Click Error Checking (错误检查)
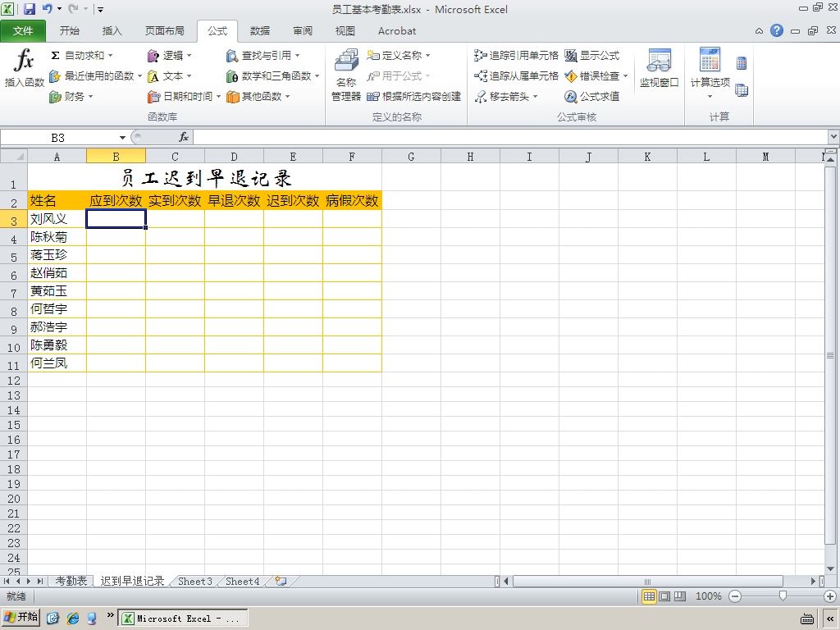840x630 pixels. point(592,76)
